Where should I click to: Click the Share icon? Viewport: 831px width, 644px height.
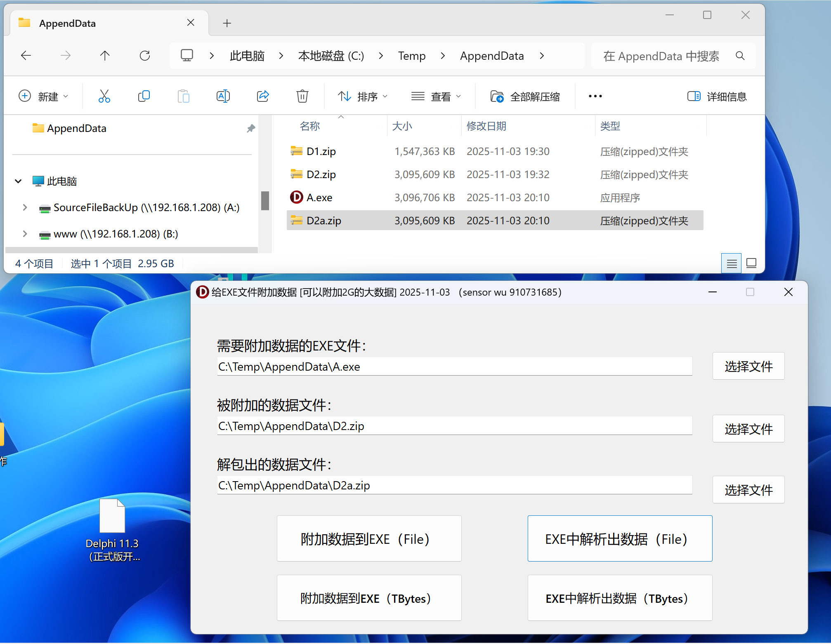263,96
